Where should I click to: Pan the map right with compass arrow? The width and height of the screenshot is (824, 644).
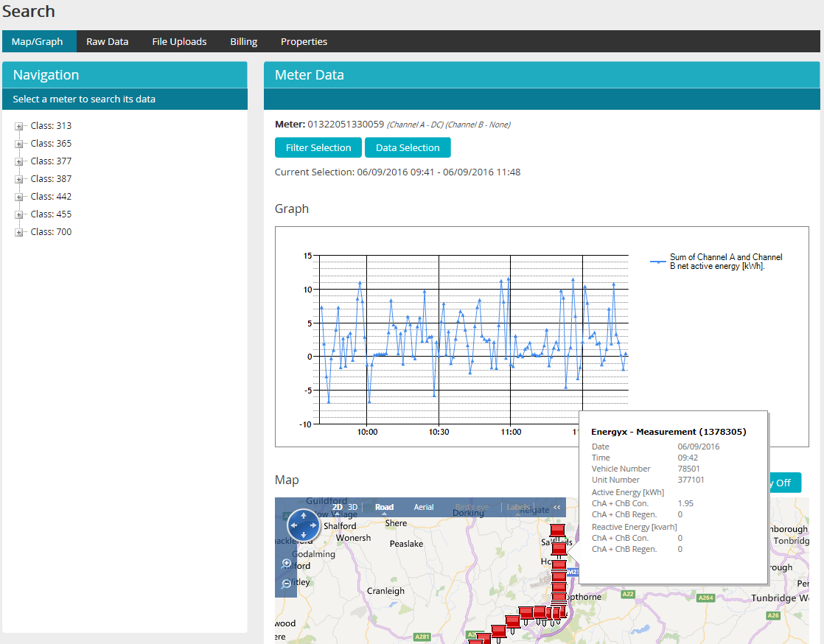pos(313,525)
